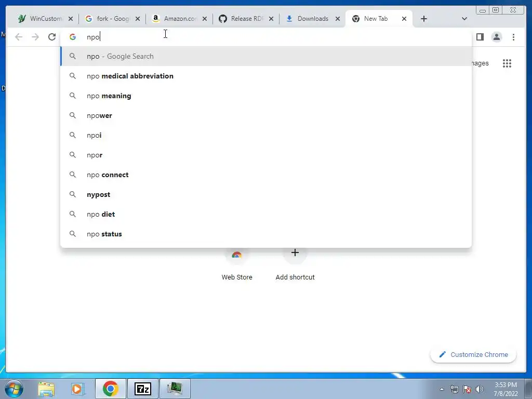Pick the 'npor' suggestion

266,155
